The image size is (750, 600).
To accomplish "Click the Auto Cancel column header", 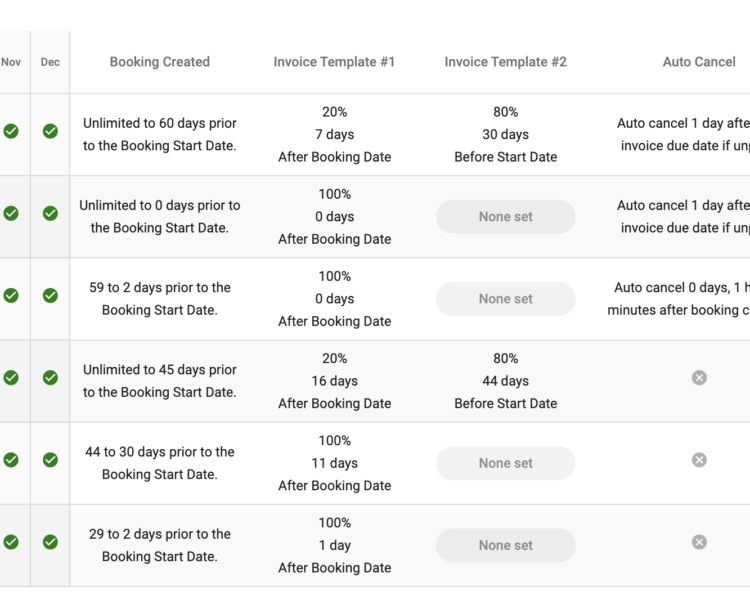I will point(699,62).
